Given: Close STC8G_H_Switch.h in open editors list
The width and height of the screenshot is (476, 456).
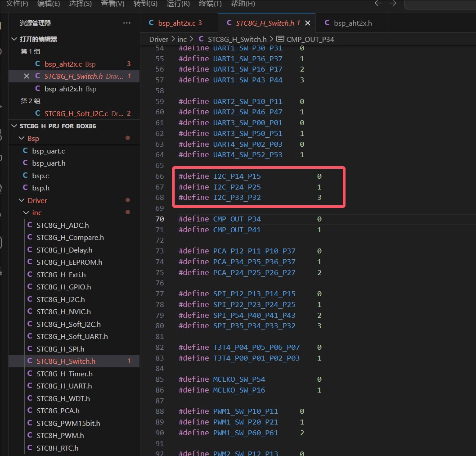Looking at the screenshot, I should pos(27,76).
